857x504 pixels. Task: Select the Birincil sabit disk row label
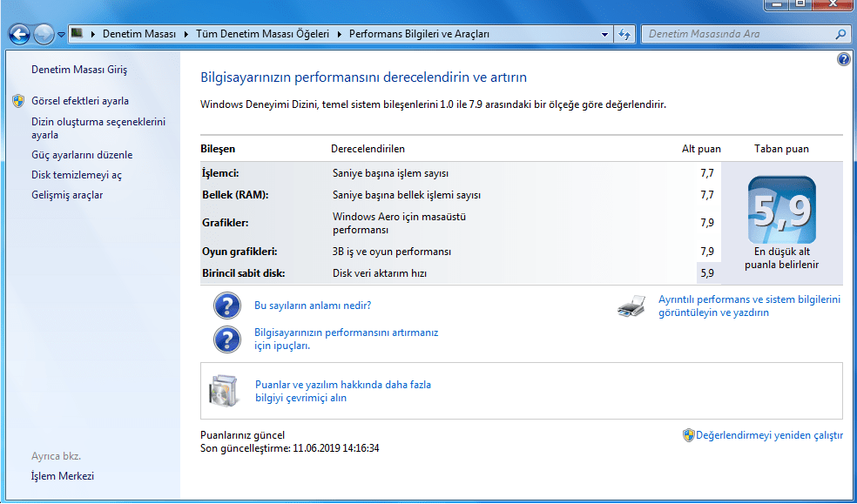[243, 273]
